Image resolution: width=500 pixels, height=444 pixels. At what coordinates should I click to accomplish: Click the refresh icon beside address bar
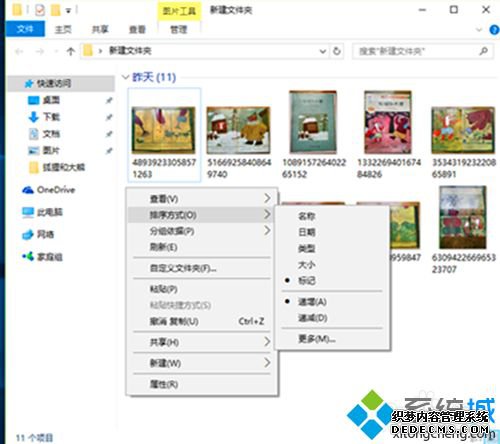[337, 51]
